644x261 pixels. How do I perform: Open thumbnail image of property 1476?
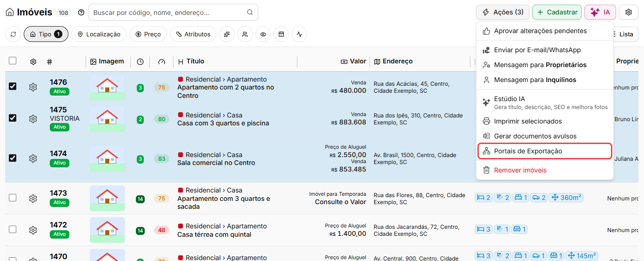(107, 87)
